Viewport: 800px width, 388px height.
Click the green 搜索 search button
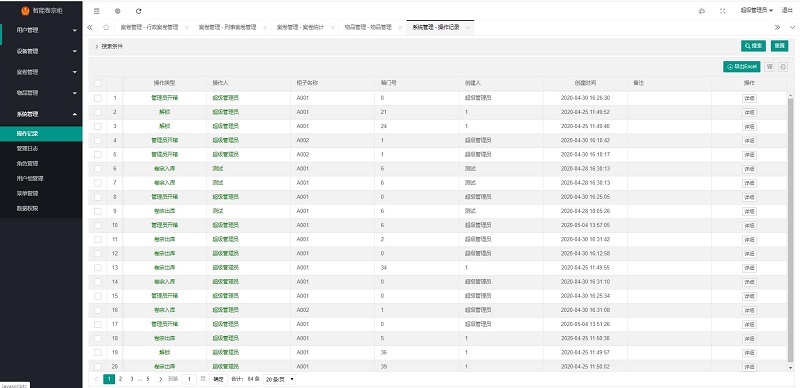pos(753,46)
